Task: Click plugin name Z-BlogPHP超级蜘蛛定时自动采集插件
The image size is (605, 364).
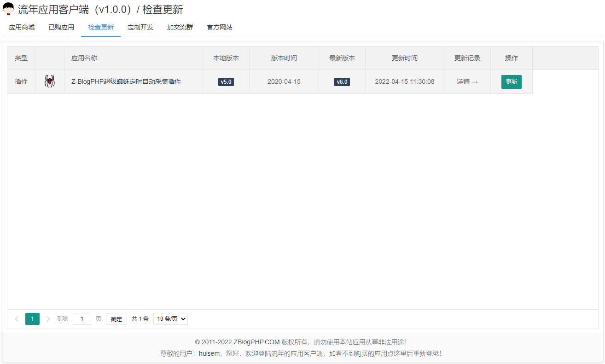Action: click(126, 82)
